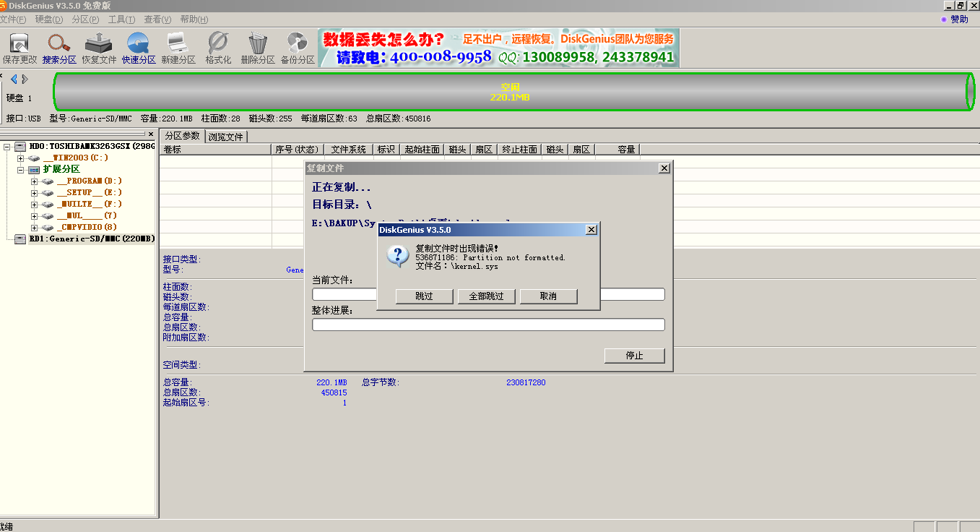Click the 整体进度 overall progress bar
Image resolution: width=980 pixels, height=532 pixels.
click(488, 325)
